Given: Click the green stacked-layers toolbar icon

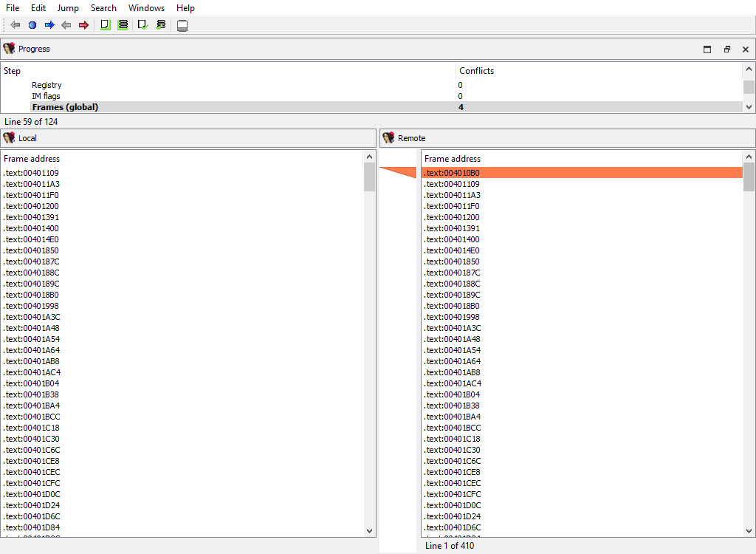Looking at the screenshot, I should [123, 25].
